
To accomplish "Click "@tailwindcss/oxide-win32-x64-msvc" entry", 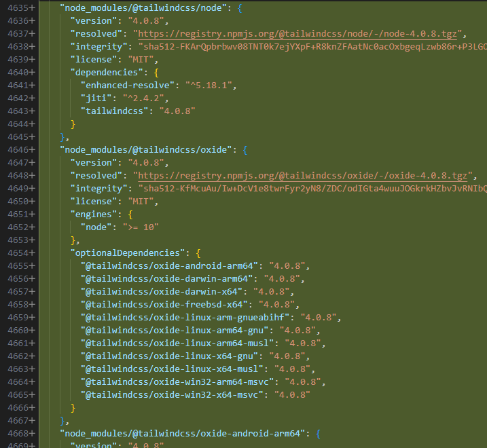I will tap(172, 394).
